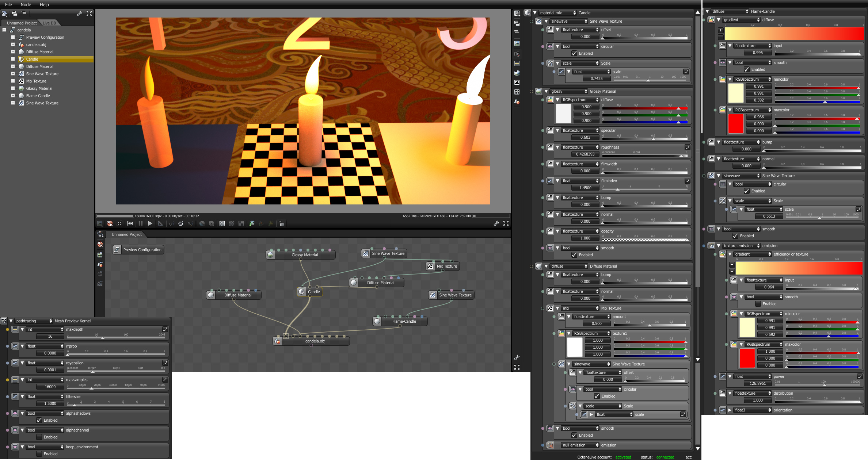The image size is (868, 460).
Task: Select the auto focus picker tool
Action: [171, 224]
